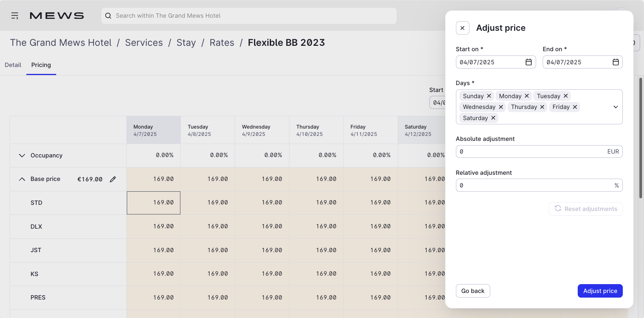This screenshot has width=644, height=318.
Task: Remove Thursday from selected days
Action: [x=542, y=107]
